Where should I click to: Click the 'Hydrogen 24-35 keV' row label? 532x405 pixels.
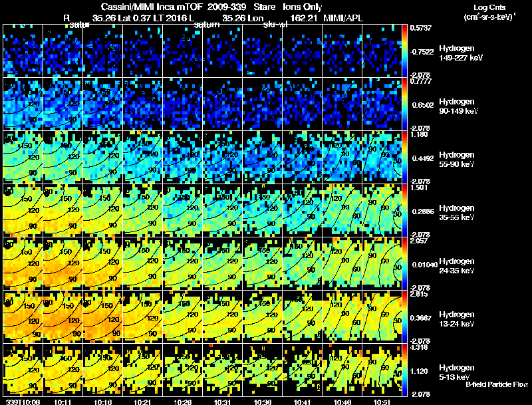click(x=457, y=266)
